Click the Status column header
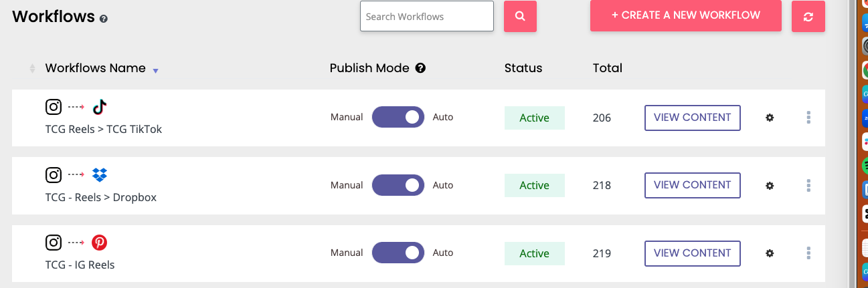This screenshot has width=868, height=288. (x=523, y=68)
